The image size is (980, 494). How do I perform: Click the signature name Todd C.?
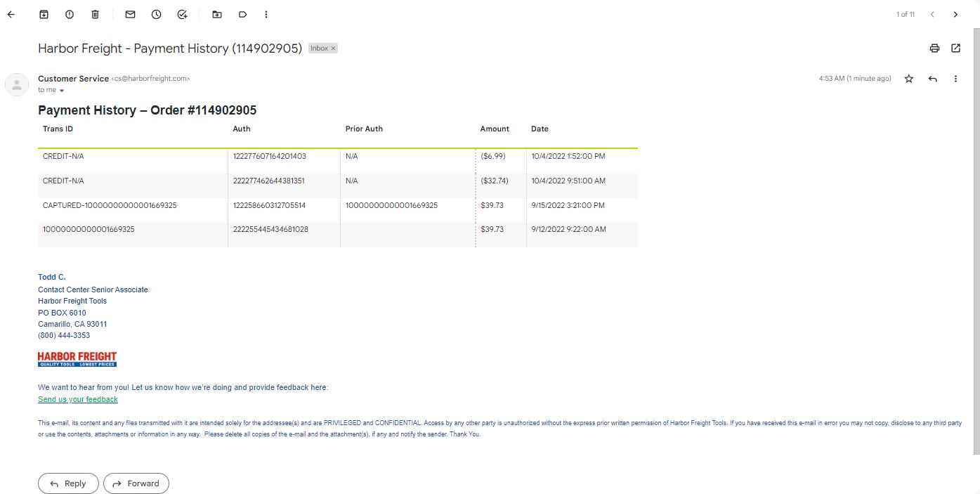point(52,277)
